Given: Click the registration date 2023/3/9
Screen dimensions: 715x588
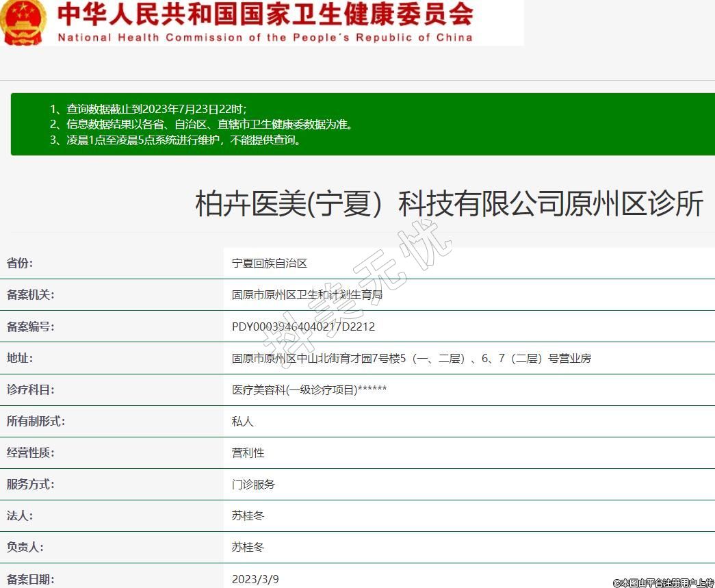Looking at the screenshot, I should pos(255,579).
